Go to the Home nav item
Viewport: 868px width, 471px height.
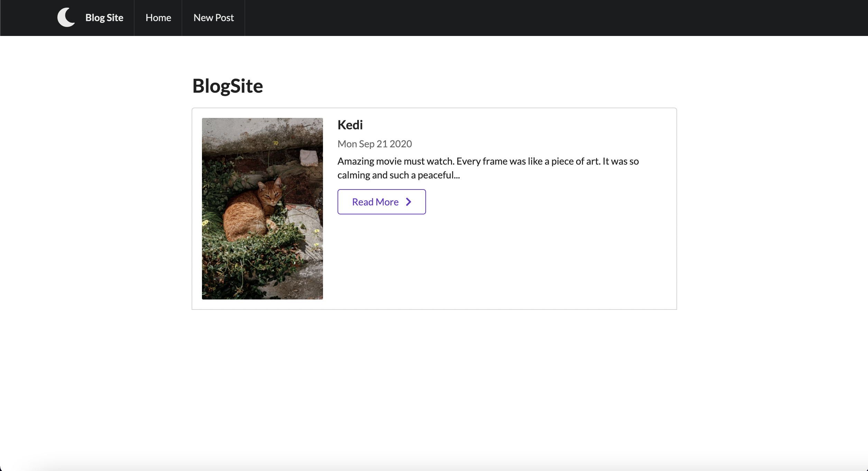pyautogui.click(x=158, y=18)
